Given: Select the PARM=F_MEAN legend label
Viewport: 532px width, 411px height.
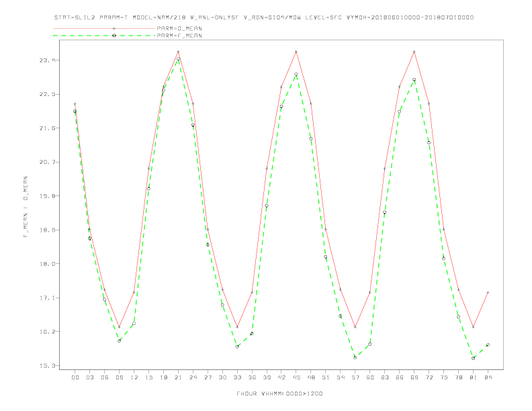Looking at the screenshot, I should [179, 36].
